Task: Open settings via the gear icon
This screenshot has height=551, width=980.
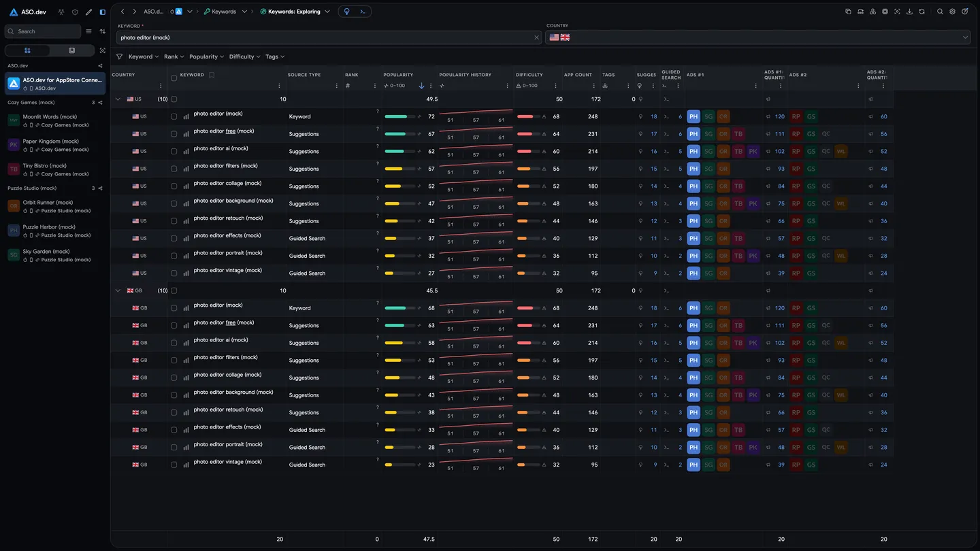Action: click(x=952, y=12)
